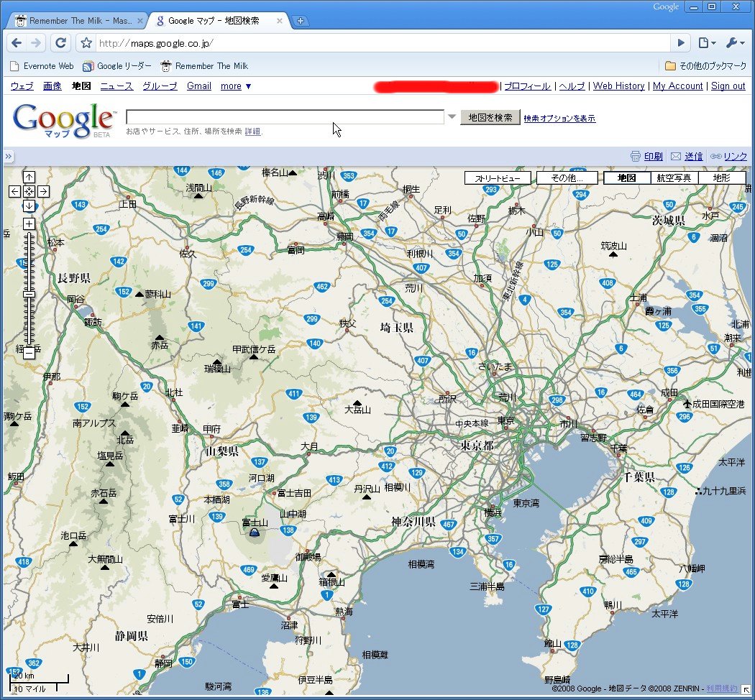Open the ウェブ link

22,86
